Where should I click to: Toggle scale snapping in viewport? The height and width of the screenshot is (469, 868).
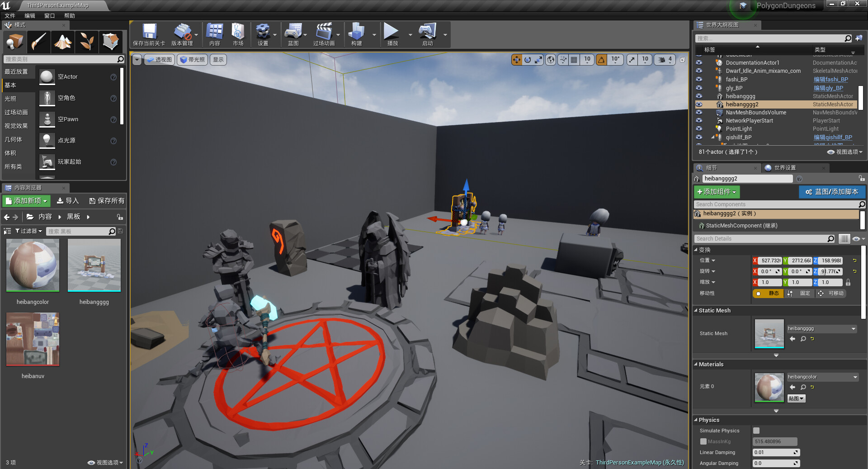pos(632,60)
